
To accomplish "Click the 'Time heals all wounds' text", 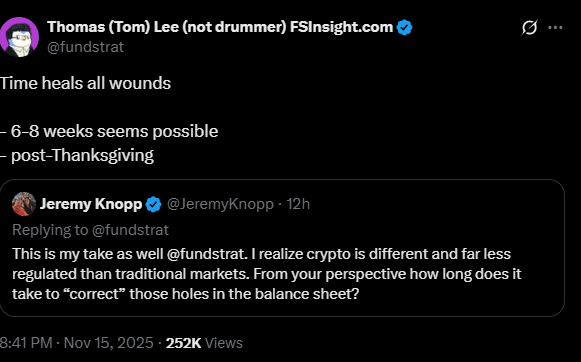I will tap(85, 83).
